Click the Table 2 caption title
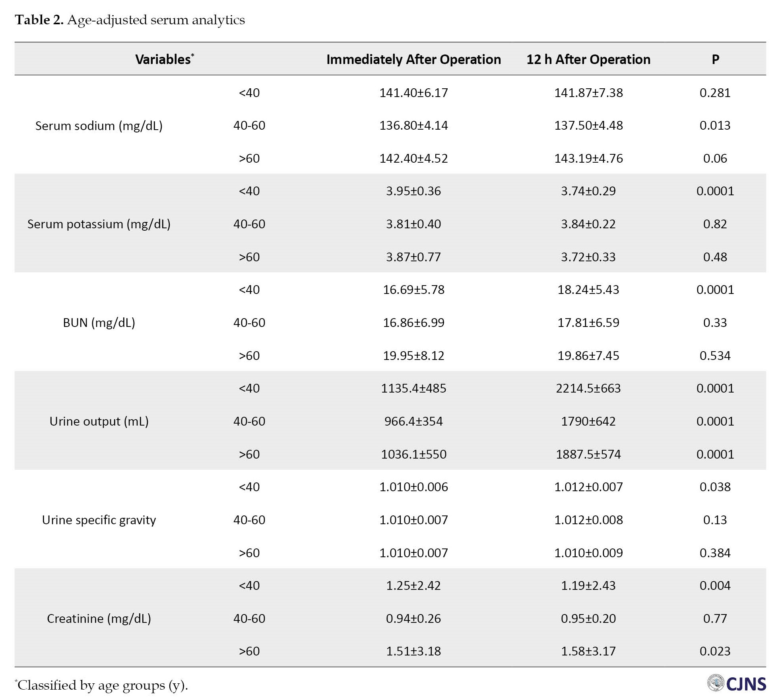 [130, 20]
